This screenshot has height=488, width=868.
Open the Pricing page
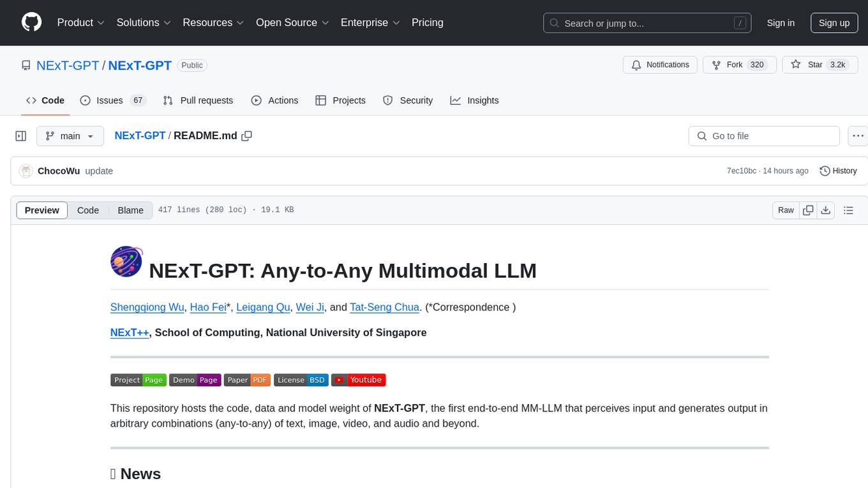[x=428, y=22]
